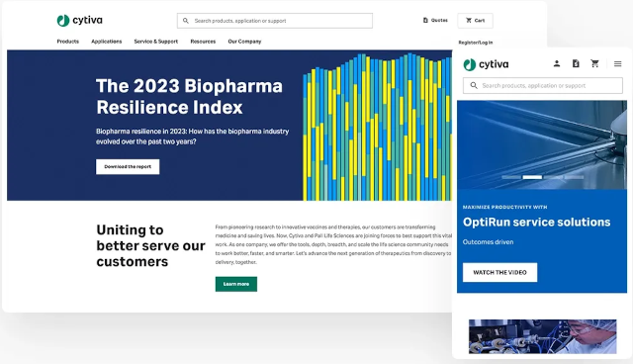
Task: Select the active second carousel indicator
Action: pos(532,177)
